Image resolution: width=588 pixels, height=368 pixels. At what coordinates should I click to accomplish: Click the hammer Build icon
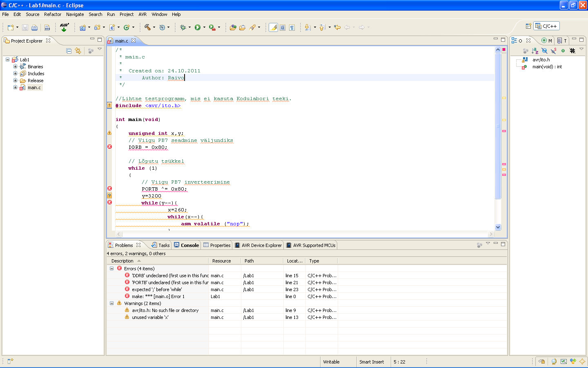[147, 27]
